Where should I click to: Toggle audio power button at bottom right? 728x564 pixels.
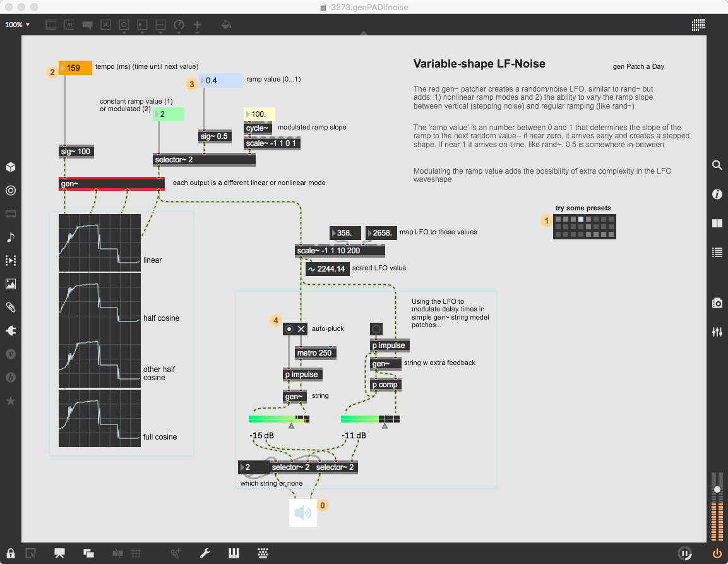pyautogui.click(x=717, y=553)
